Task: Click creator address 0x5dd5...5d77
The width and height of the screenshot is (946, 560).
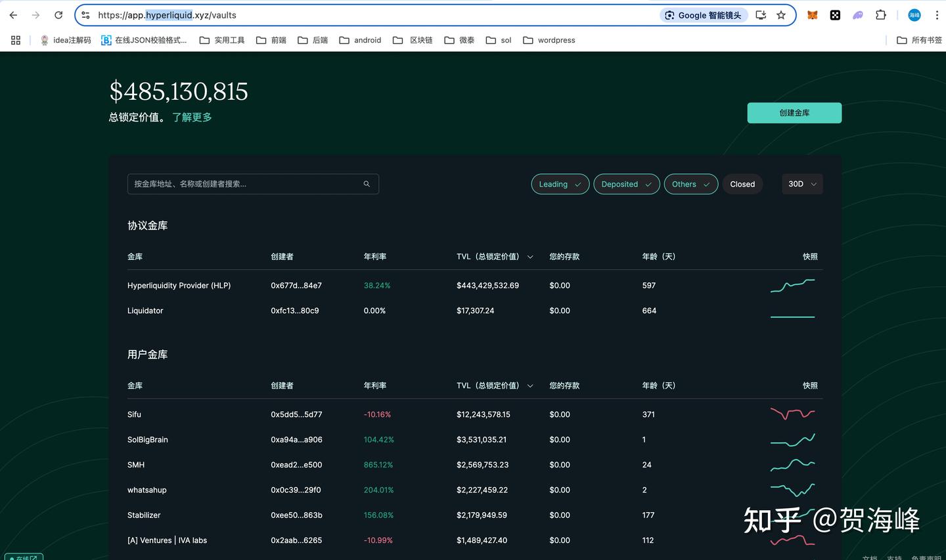Action: pyautogui.click(x=296, y=415)
